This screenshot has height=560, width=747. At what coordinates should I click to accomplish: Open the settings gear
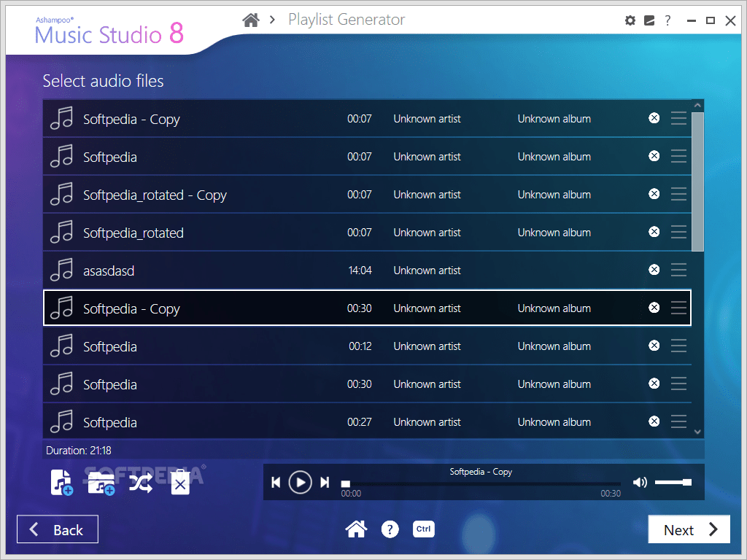coord(630,20)
